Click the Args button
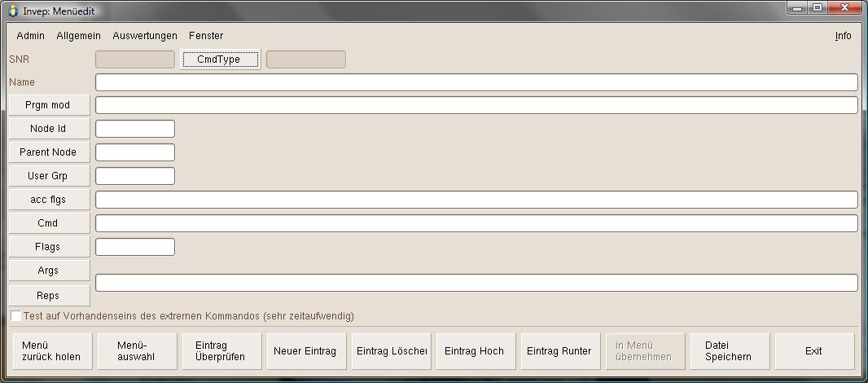 point(49,271)
